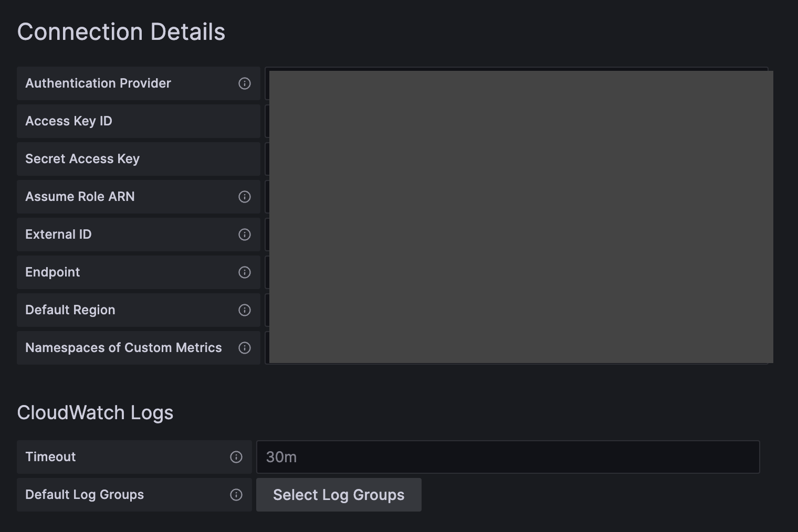Select the Access Key ID field label
Image resolution: width=798 pixels, height=532 pixels.
click(68, 121)
